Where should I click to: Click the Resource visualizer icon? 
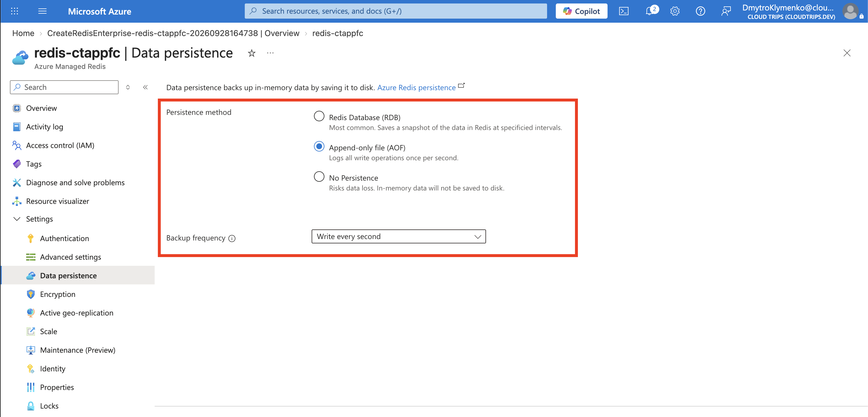point(17,201)
